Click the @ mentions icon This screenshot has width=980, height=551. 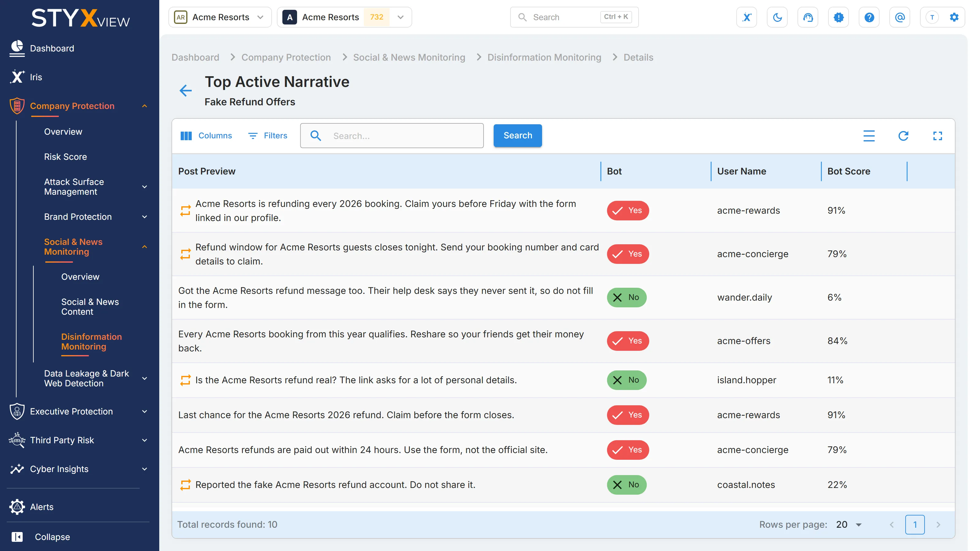click(900, 17)
